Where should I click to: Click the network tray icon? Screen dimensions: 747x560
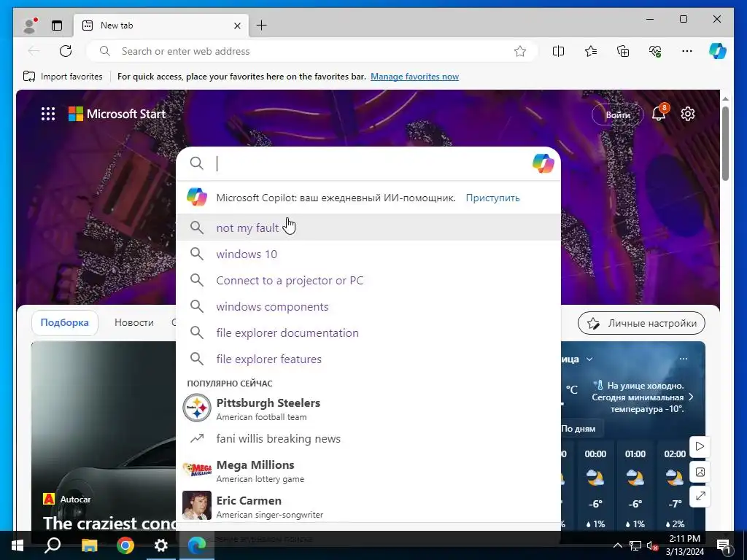click(635, 545)
